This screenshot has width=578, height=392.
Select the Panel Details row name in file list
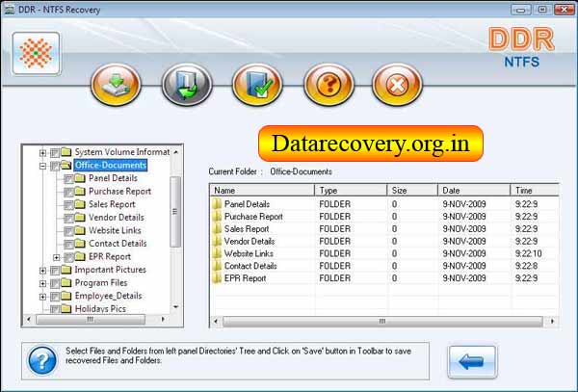(247, 204)
